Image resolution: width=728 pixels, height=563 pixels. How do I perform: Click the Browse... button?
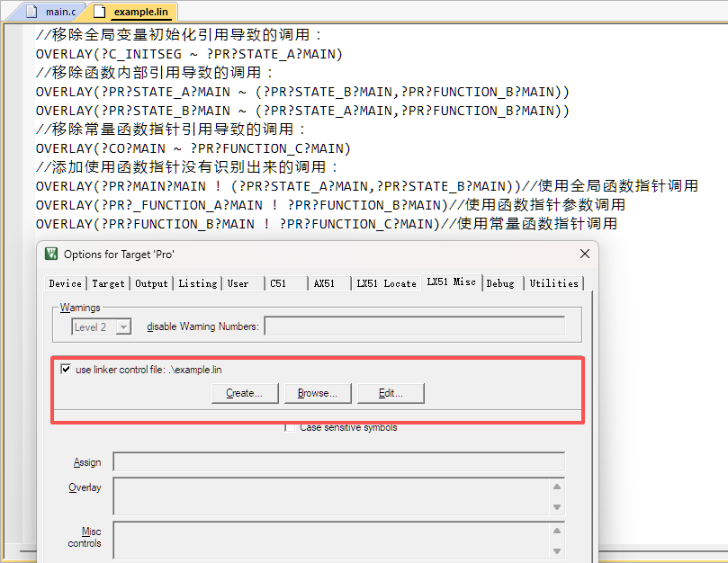(318, 393)
